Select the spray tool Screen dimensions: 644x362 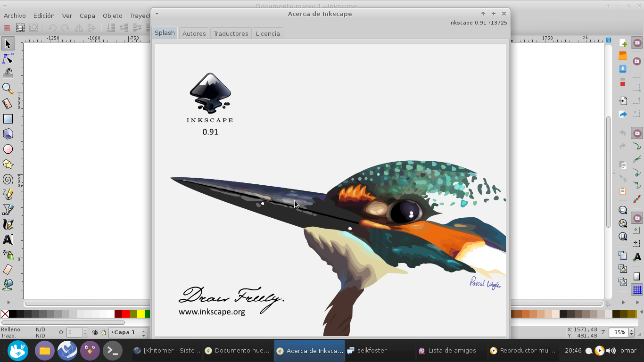[8, 255]
